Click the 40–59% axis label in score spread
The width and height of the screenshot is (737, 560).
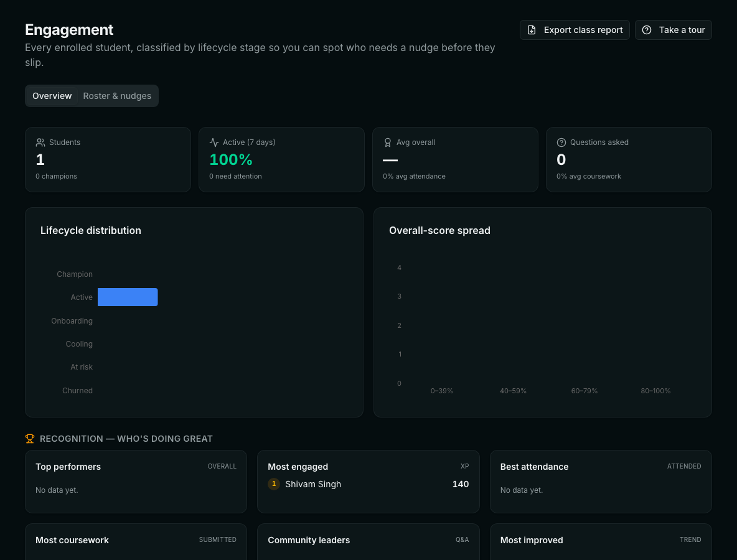click(514, 391)
